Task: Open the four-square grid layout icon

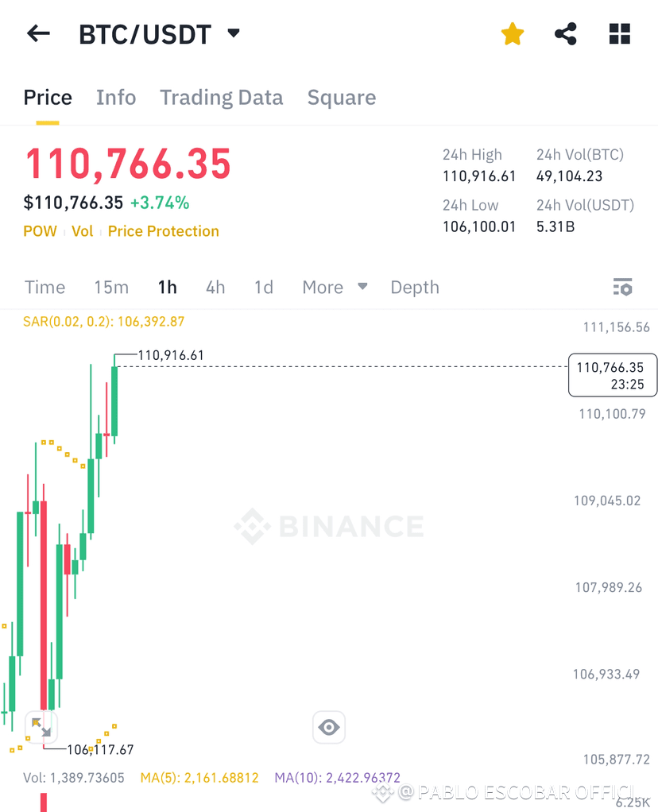Action: point(620,34)
